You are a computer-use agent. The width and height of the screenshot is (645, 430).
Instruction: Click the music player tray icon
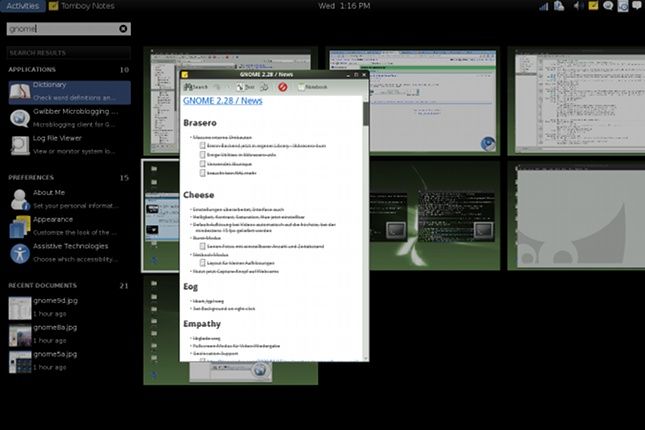[623, 6]
